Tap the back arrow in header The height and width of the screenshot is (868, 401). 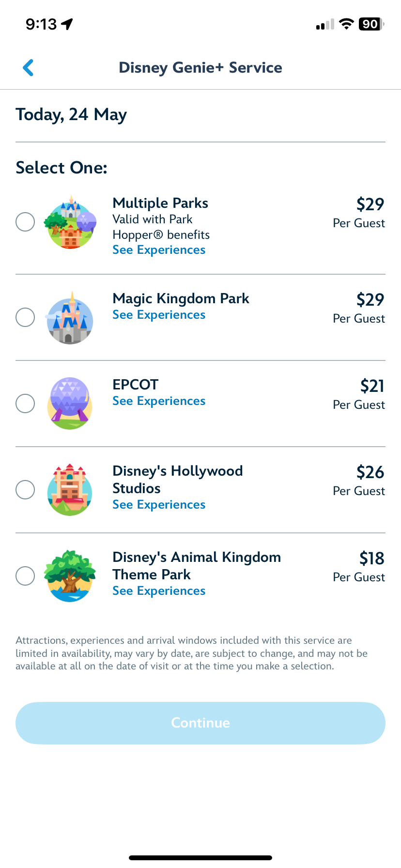[x=28, y=68]
